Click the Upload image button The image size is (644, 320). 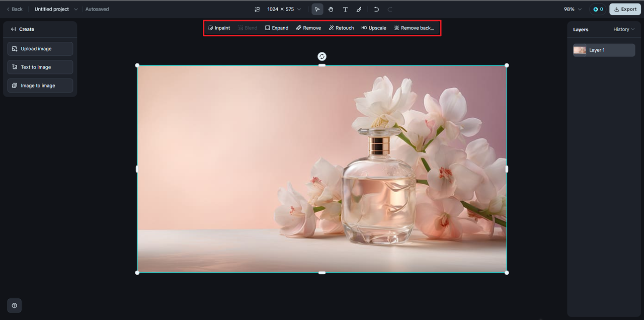[x=40, y=49]
